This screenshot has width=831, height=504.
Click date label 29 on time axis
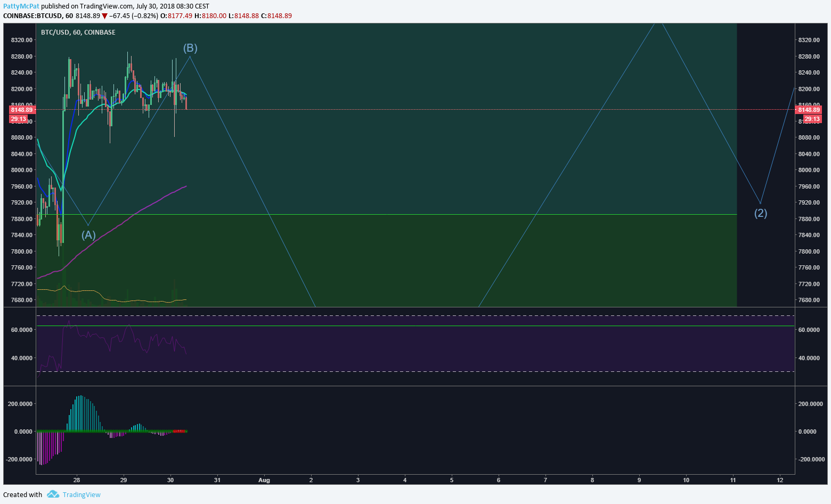[x=124, y=480]
